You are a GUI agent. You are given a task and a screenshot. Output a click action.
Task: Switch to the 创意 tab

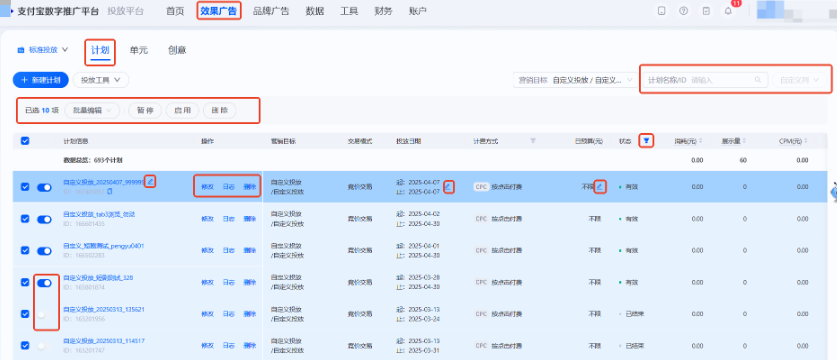coord(177,51)
